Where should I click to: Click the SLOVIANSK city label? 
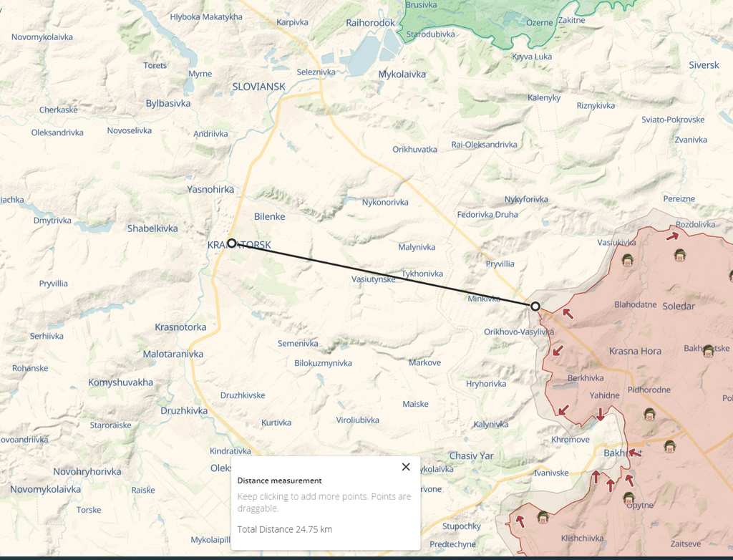tap(259, 87)
